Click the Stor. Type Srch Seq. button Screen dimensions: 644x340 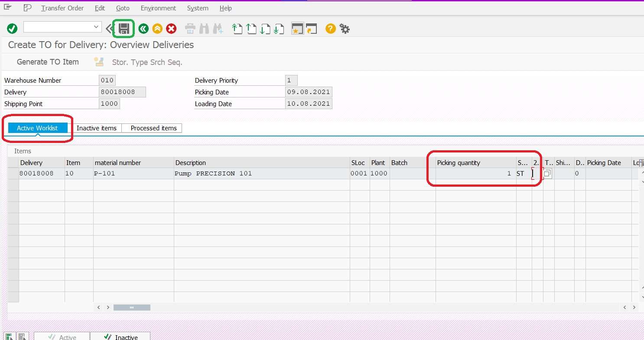coord(147,62)
